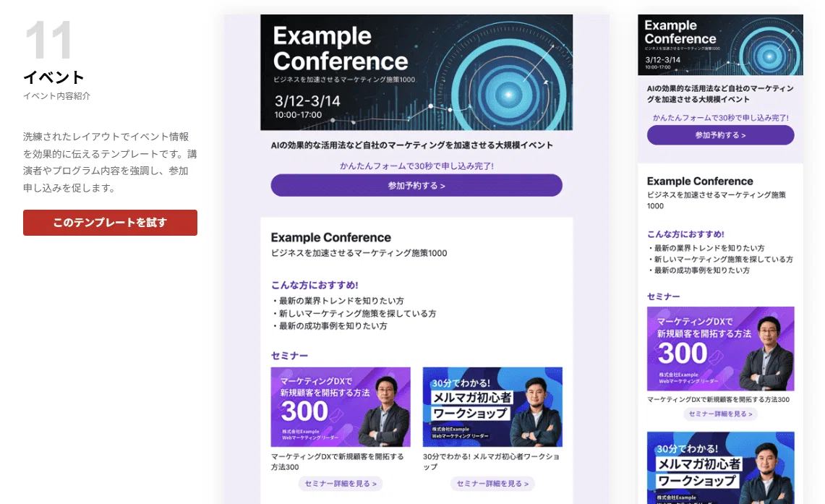Click マーケティングDXで新規顧客を開拓する方法300 caption in mobile preview
Viewport: 825px width, 504px height.
(718, 400)
